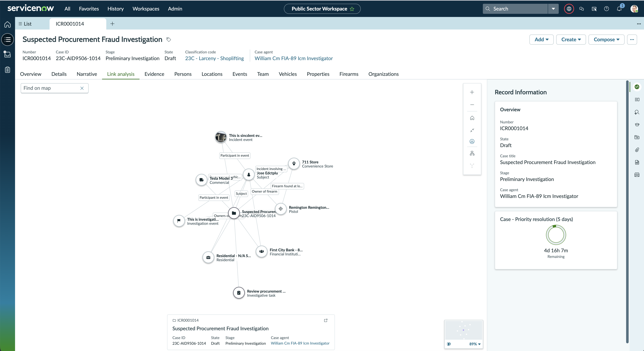
Task: Open a new tab with plus button
Action: [112, 24]
